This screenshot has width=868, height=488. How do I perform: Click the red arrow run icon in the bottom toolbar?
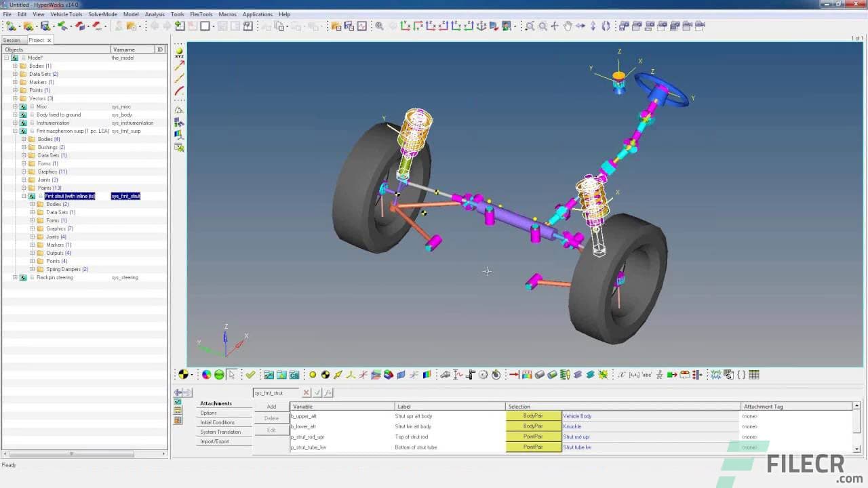coord(515,373)
